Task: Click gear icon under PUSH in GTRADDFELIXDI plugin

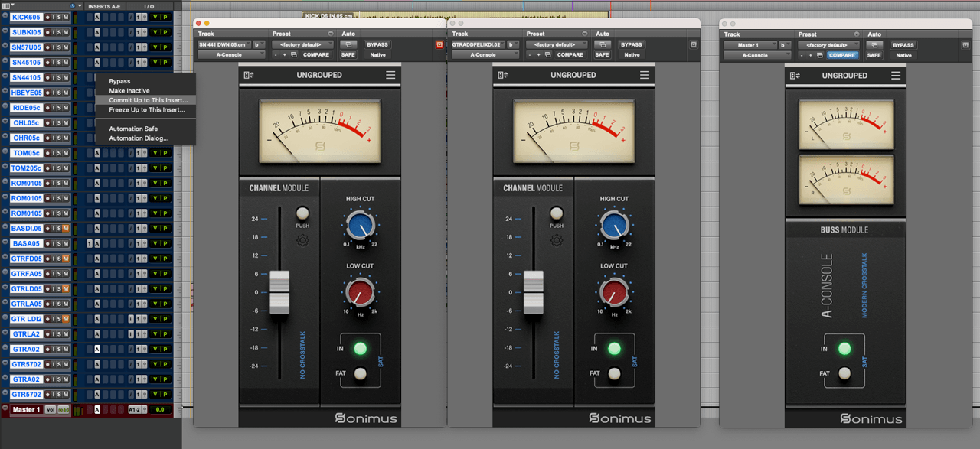Action: [557, 240]
